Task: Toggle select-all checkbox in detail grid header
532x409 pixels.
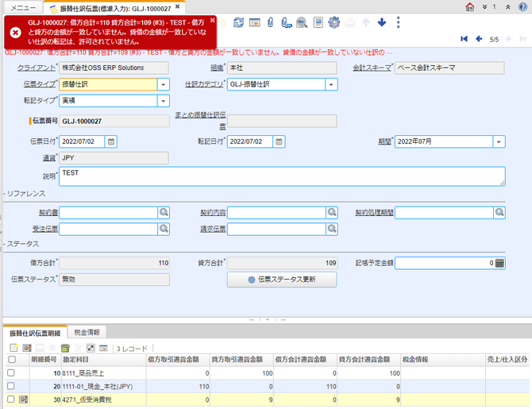Action: 12,359
